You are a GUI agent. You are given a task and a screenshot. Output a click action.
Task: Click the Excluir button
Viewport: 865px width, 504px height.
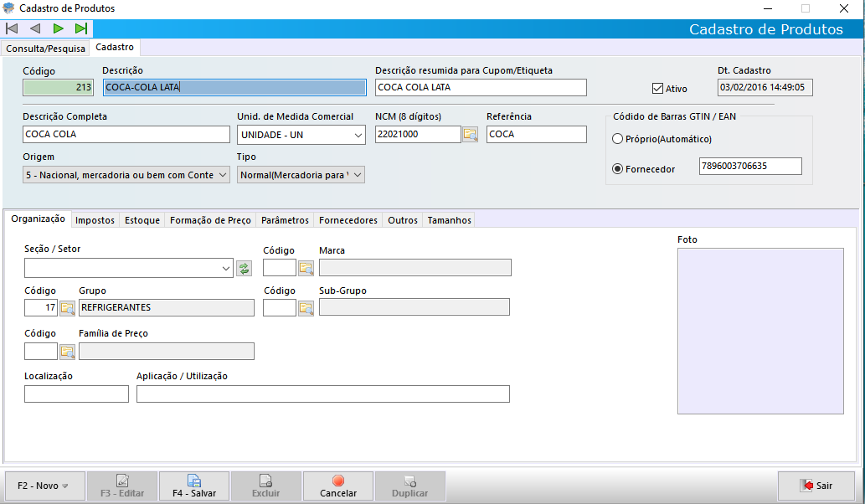[x=266, y=486]
